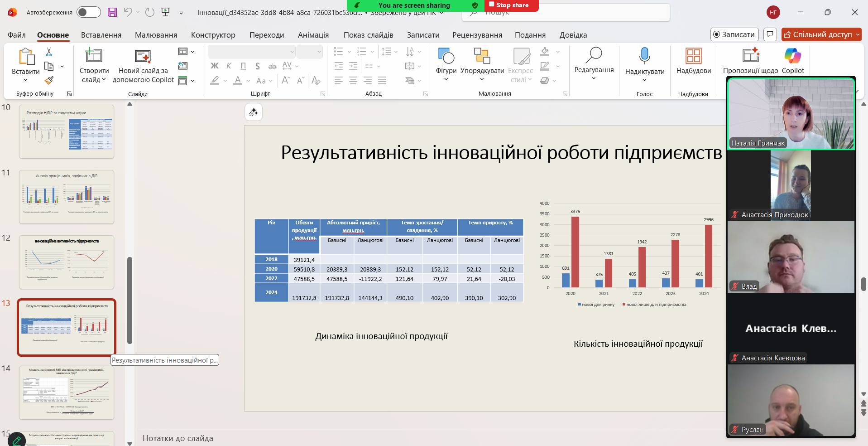Open the comments speech bubble icon
Image resolution: width=868 pixels, height=446 pixels.
770,34
